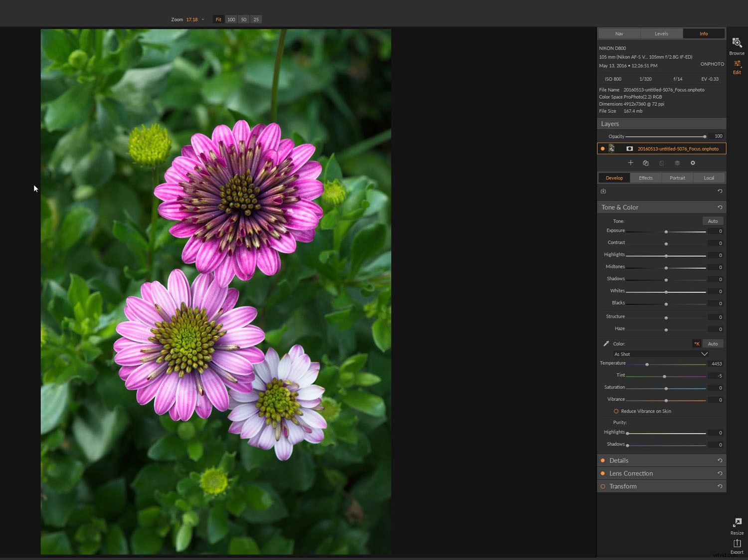Open the As Shot white balance dropdown

point(661,354)
